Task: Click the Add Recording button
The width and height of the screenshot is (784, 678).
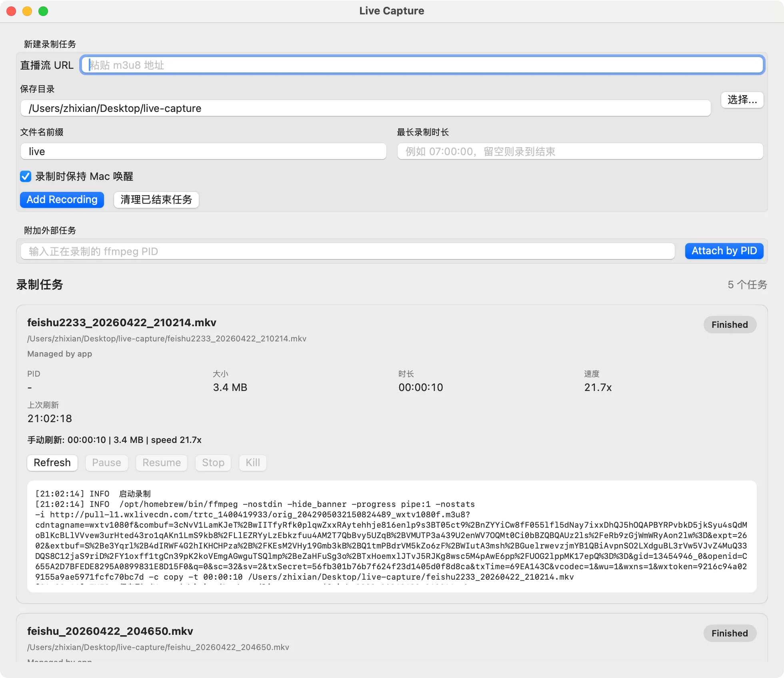Action: [x=62, y=199]
